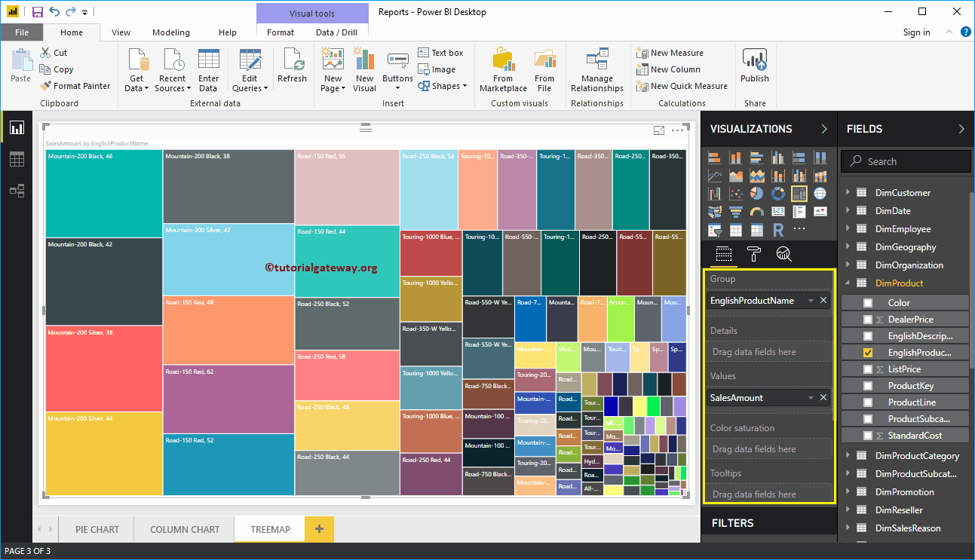975x560 pixels.
Task: Expand the DimPromotion table
Action: tap(848, 492)
